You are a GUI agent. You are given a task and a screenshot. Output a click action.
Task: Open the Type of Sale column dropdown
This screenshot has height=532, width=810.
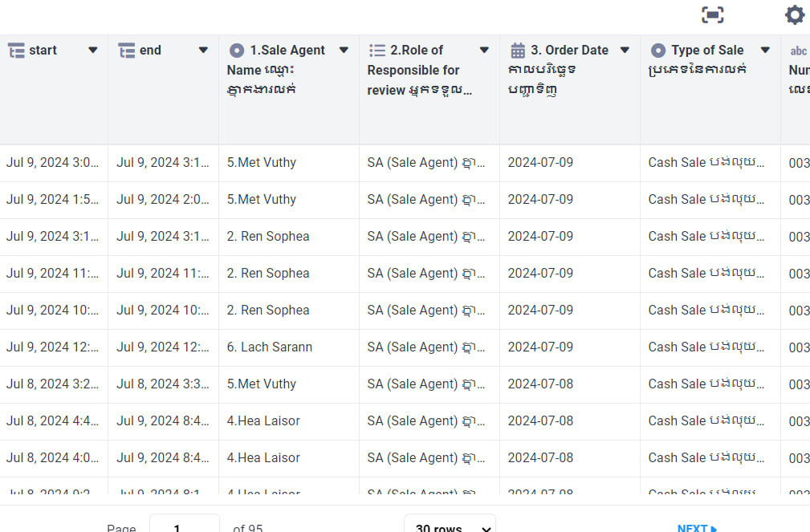pyautogui.click(x=765, y=51)
